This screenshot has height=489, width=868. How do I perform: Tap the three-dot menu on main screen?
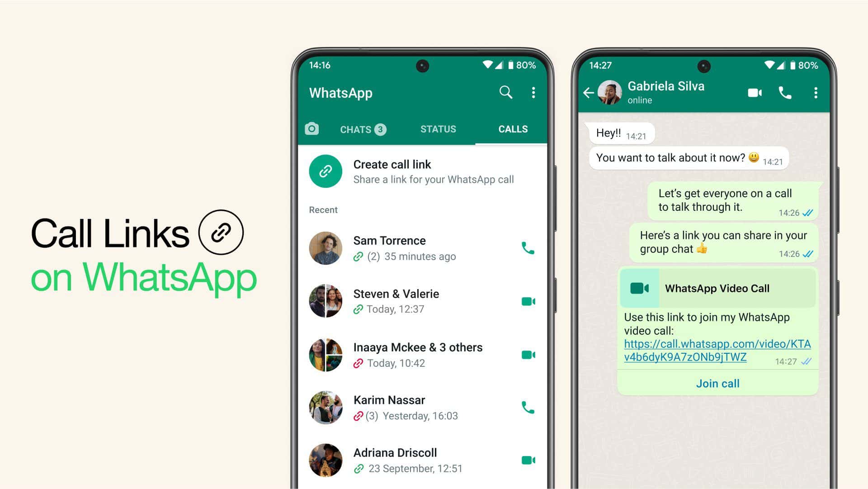[x=533, y=93]
